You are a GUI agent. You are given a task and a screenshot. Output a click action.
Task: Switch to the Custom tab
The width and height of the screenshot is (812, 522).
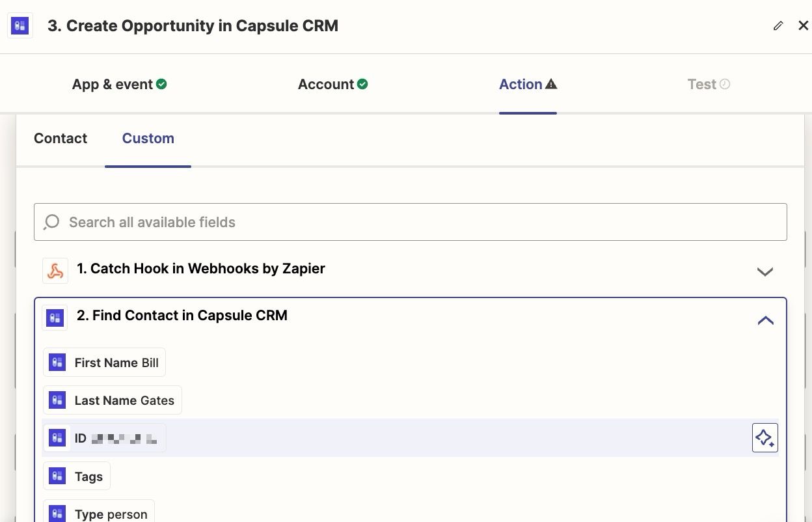[x=148, y=138]
